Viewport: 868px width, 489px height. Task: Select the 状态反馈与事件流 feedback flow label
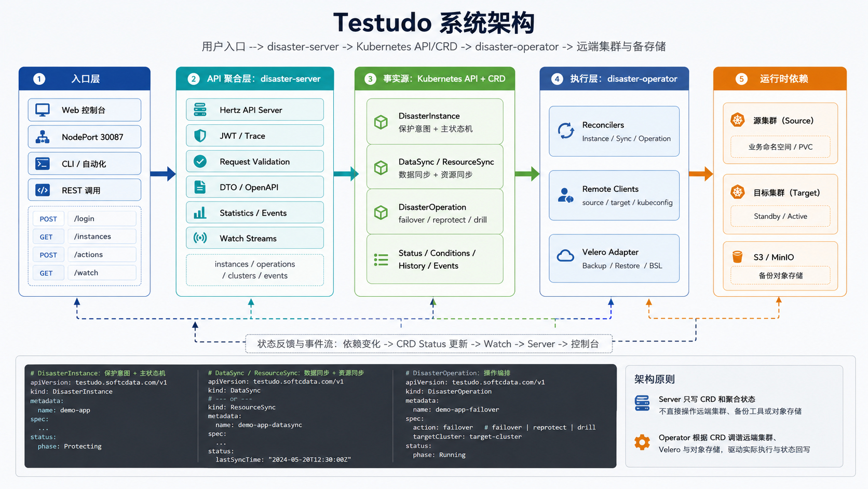click(x=428, y=344)
